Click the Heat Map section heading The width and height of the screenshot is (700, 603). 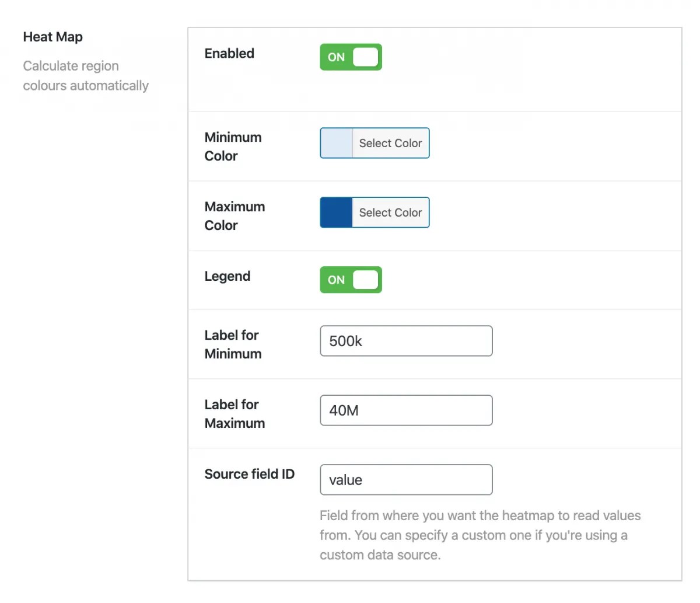[x=53, y=37]
